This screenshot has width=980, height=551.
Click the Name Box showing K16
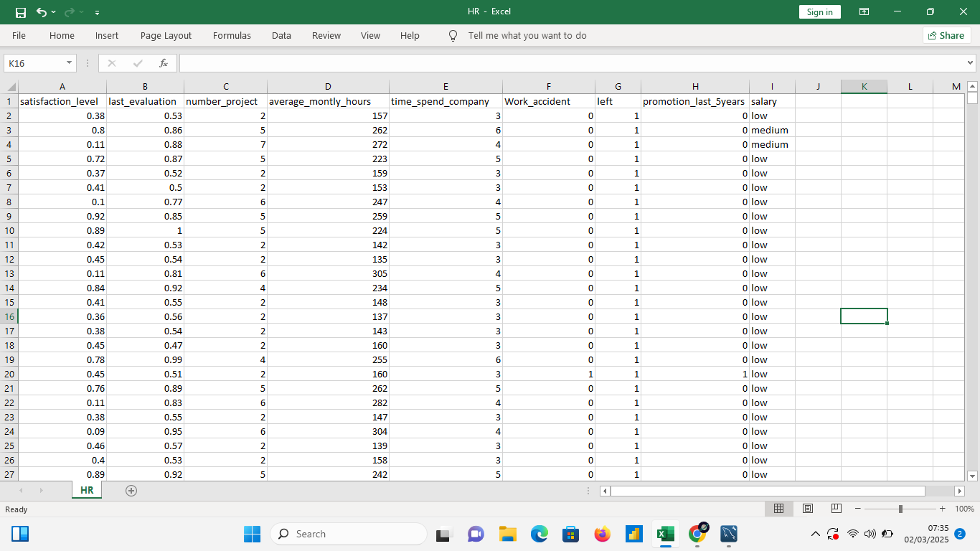[34, 63]
